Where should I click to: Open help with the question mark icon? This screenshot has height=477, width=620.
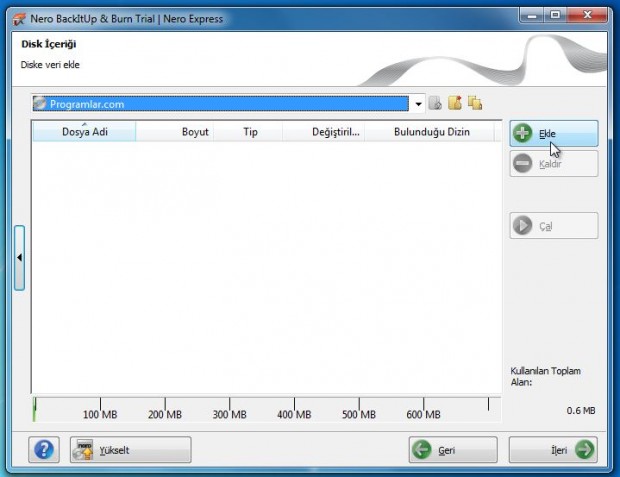coord(44,450)
